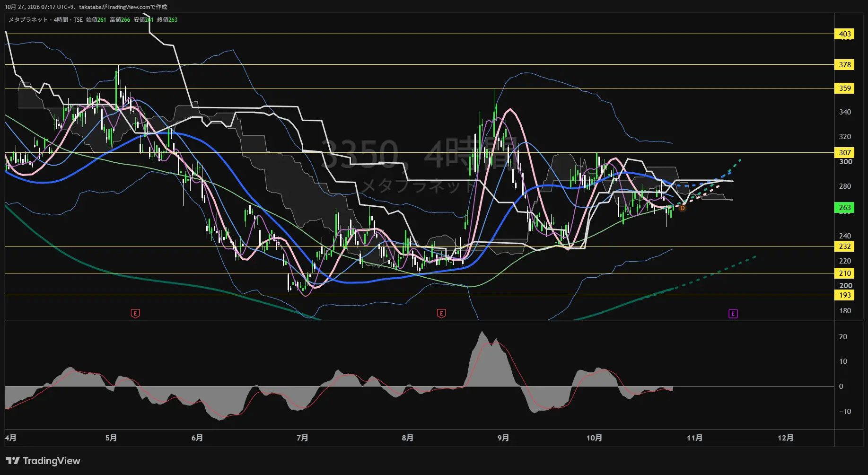Image resolution: width=868 pixels, height=475 pixels.
Task: Click the symbol legend メタプラネット・4時間・TSE
Action: click(x=46, y=20)
